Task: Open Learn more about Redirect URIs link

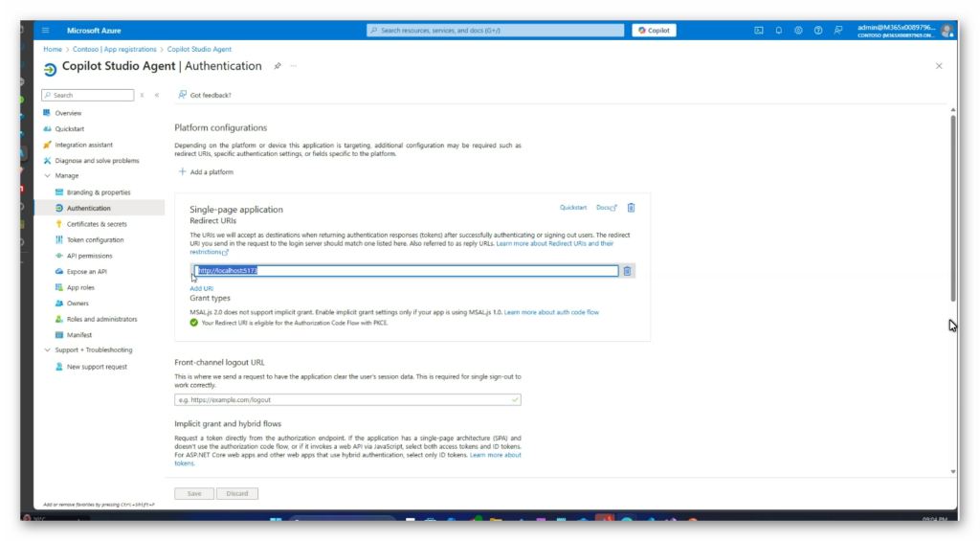Action: tap(554, 243)
